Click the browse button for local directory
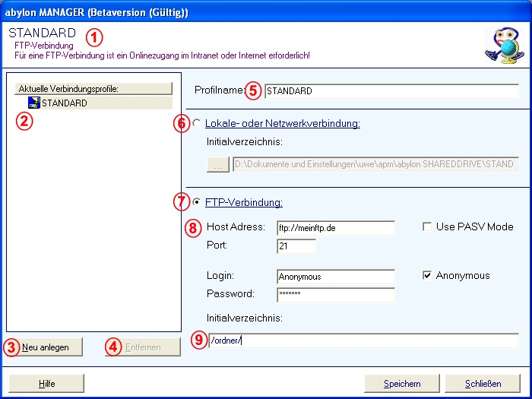 [217, 164]
